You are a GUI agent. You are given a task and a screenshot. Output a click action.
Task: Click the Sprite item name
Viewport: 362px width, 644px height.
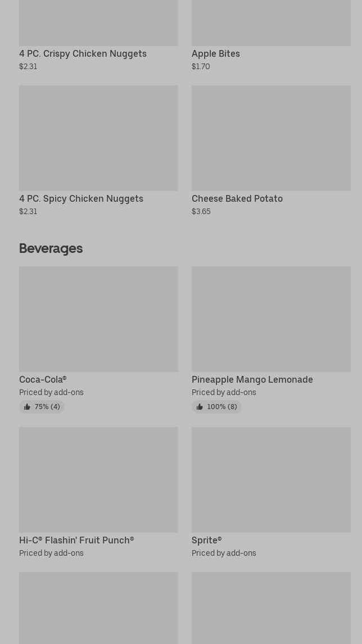tap(207, 540)
